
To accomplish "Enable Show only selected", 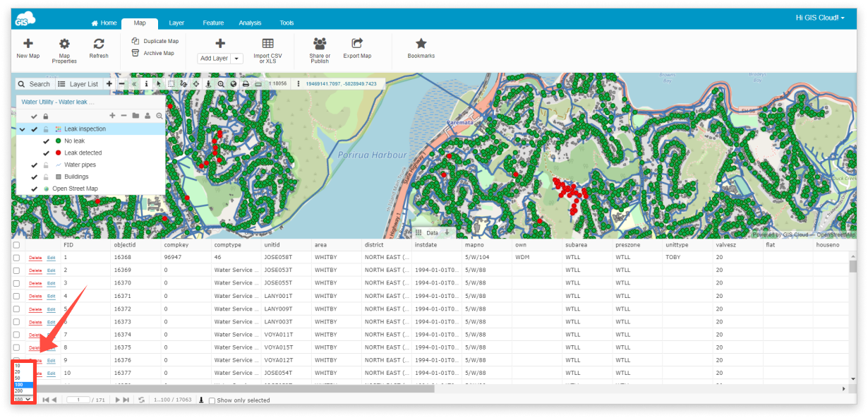I will click(x=211, y=400).
